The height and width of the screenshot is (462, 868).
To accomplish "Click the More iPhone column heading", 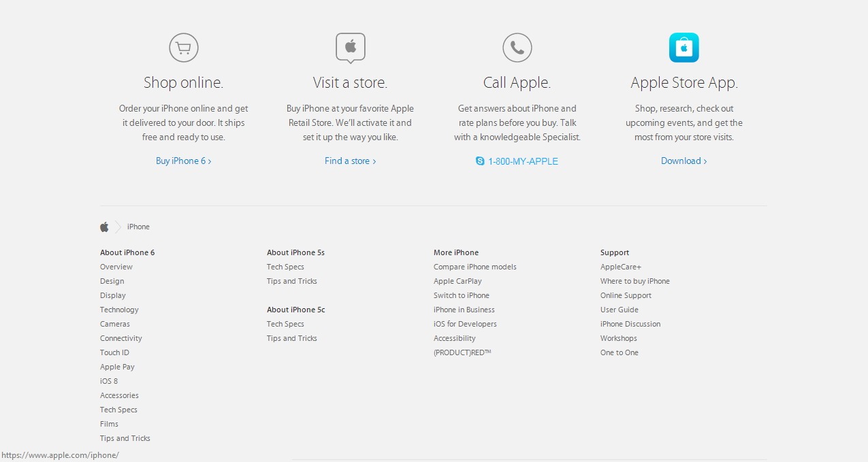I will tap(456, 252).
